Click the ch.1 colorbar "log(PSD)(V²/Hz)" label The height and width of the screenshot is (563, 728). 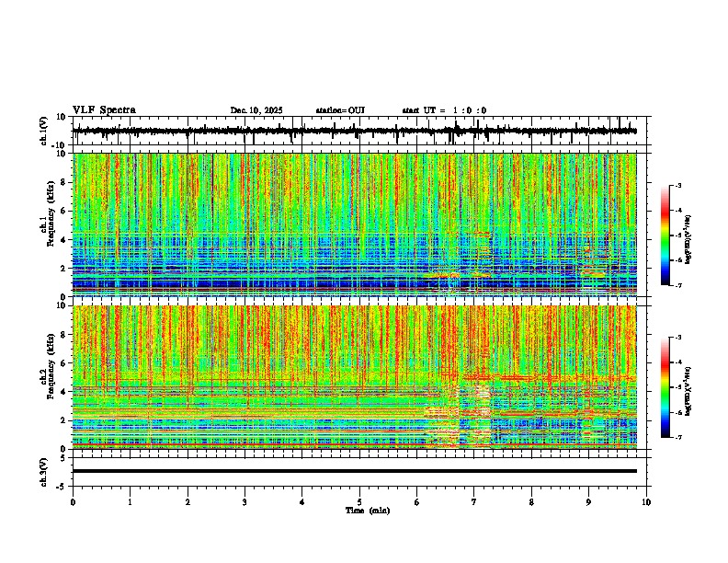coord(688,240)
